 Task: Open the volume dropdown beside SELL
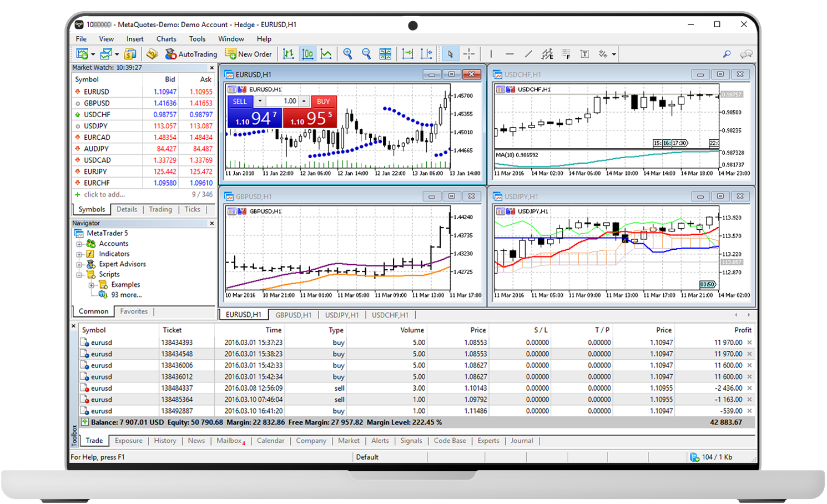[260, 101]
